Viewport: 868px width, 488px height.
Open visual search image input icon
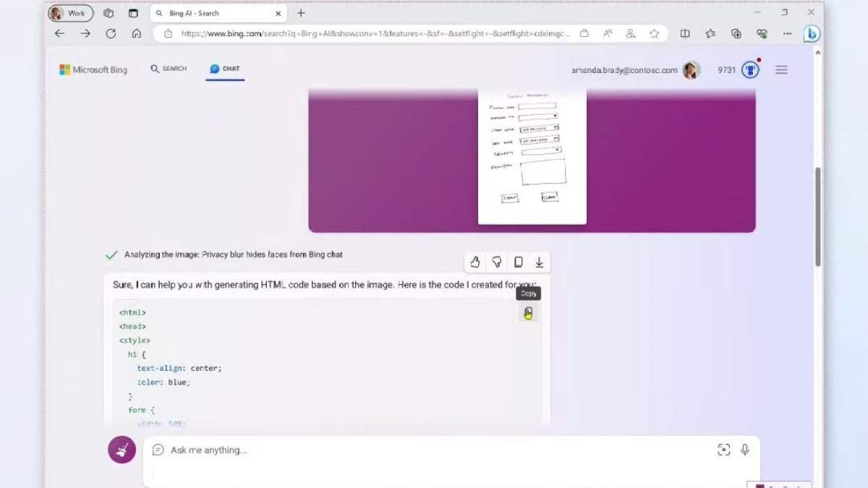click(723, 450)
